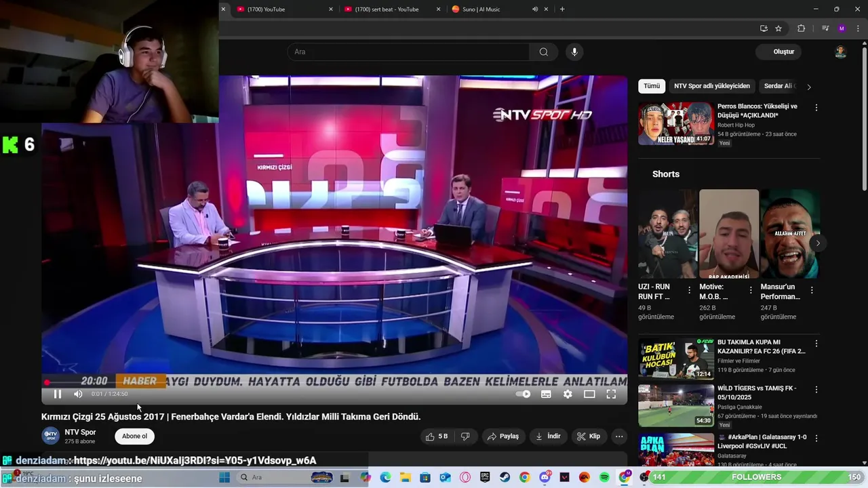Like the video with thumbs-up 5 B
The height and width of the screenshot is (488, 868).
(x=436, y=436)
